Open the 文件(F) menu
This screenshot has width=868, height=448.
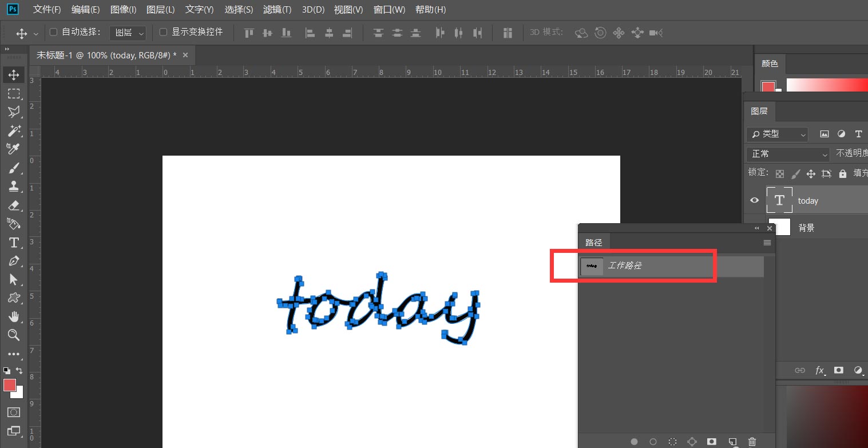coord(47,10)
